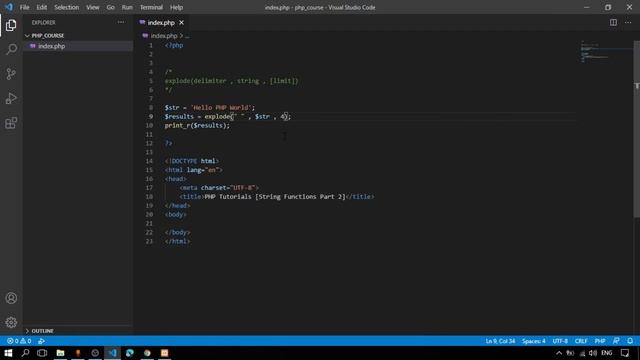The width and height of the screenshot is (640, 360).
Task: Close the index.php editor tab
Action: point(181,22)
